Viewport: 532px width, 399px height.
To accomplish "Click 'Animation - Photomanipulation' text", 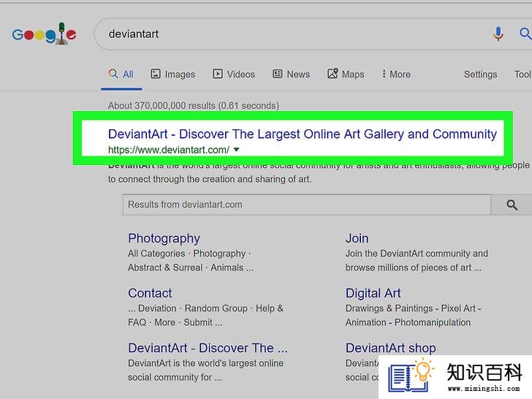I will (x=408, y=322).
